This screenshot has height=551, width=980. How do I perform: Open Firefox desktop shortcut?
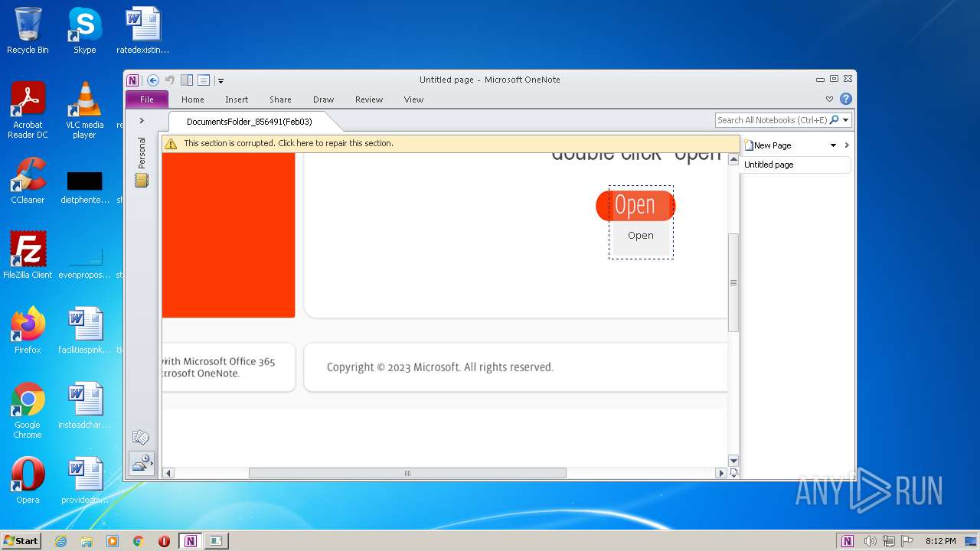coord(28,331)
